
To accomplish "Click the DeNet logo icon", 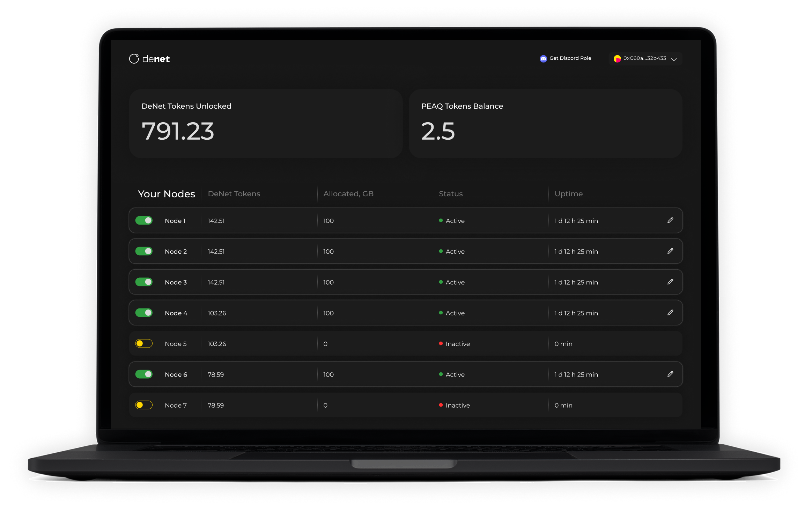I will click(134, 59).
